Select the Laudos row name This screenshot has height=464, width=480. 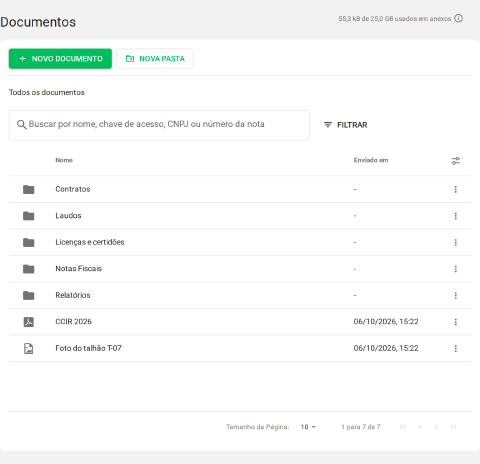(68, 216)
